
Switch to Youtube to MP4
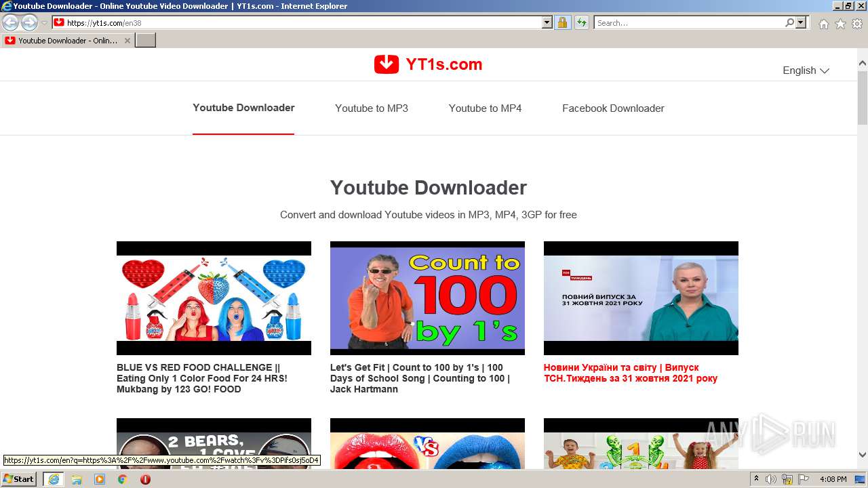(485, 108)
